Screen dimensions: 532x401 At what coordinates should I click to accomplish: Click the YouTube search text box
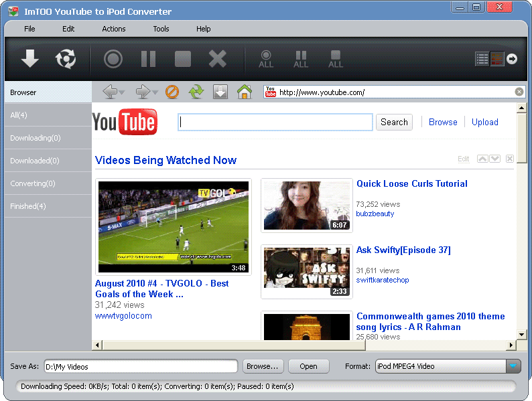275,122
